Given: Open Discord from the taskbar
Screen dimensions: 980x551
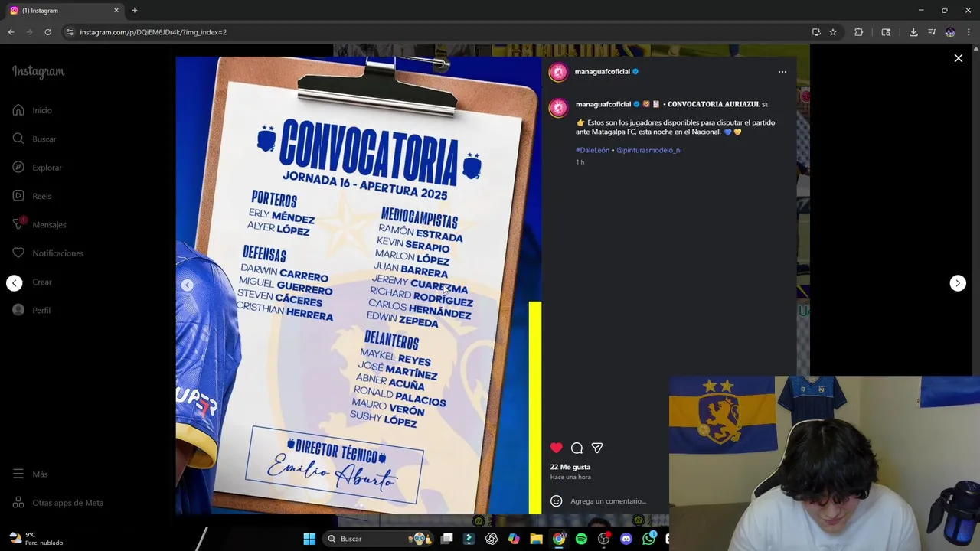Looking at the screenshot, I should click(x=626, y=539).
